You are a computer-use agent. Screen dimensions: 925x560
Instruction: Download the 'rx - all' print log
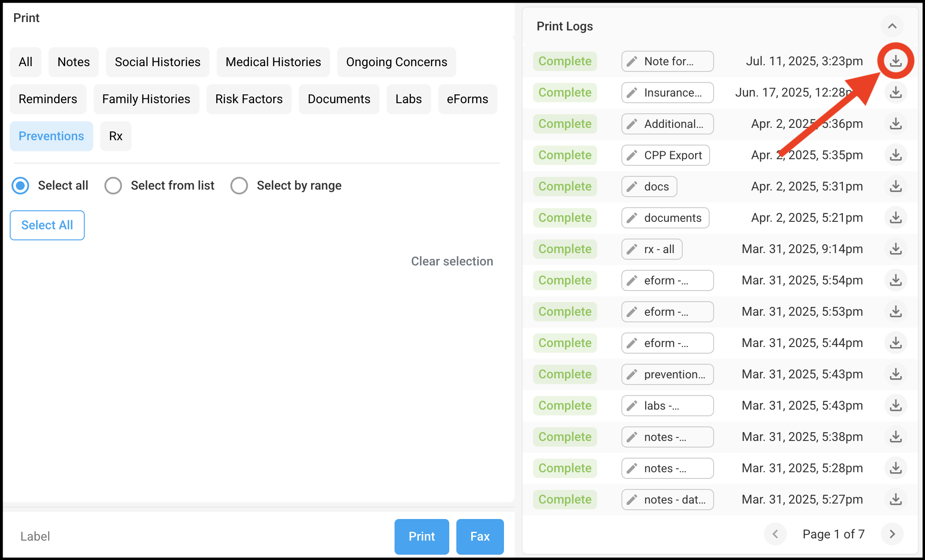(x=895, y=249)
